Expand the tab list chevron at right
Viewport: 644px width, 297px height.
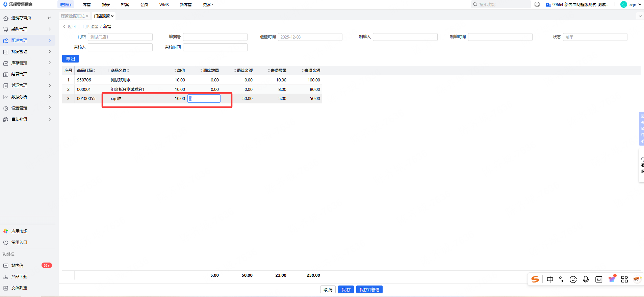(640, 16)
